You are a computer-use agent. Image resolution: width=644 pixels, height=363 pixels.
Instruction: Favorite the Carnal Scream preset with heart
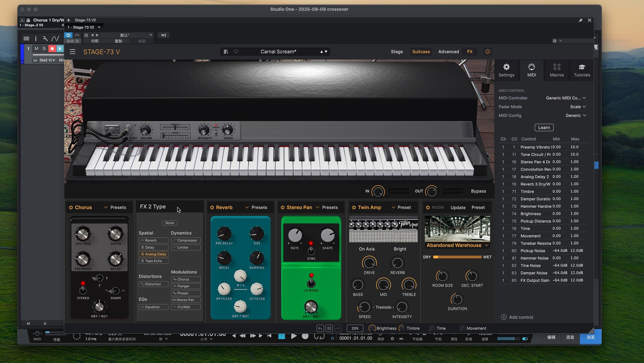tap(236, 52)
